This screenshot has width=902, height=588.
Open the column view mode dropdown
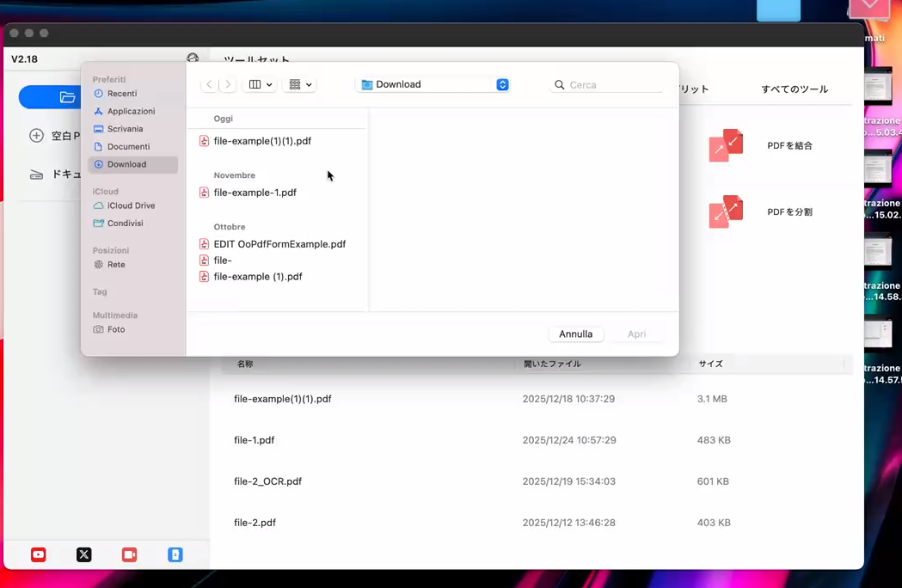pos(261,84)
